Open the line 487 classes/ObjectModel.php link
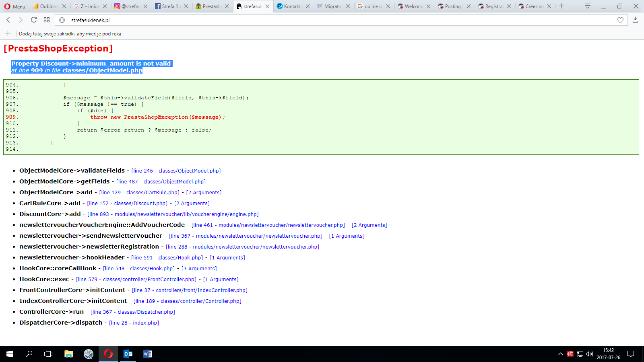This screenshot has width=644, height=362. 161,182
